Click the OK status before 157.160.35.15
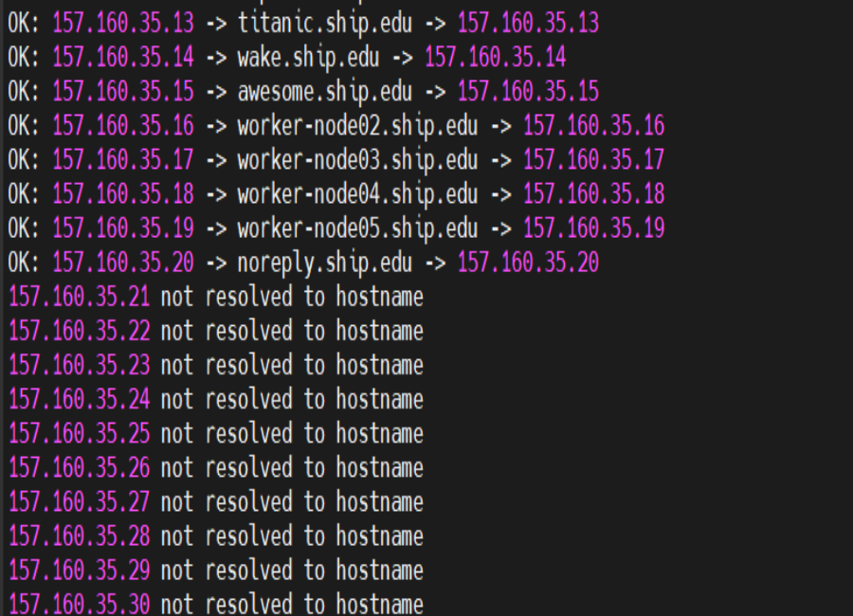This screenshot has height=616, width=853. click(x=24, y=91)
